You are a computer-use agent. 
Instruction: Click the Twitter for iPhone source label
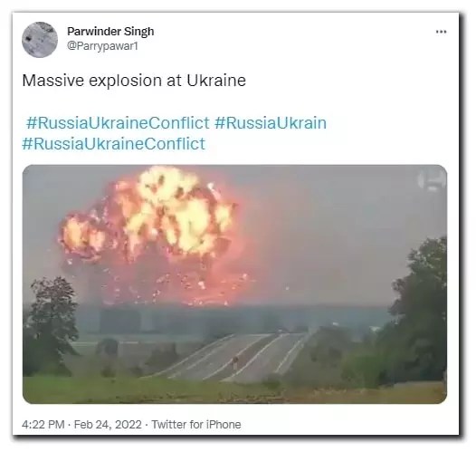(x=196, y=424)
